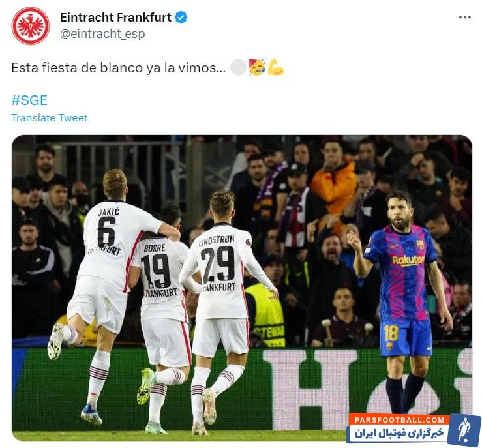
Task: Open the @eintracht_esp handle link
Action: tap(102, 33)
